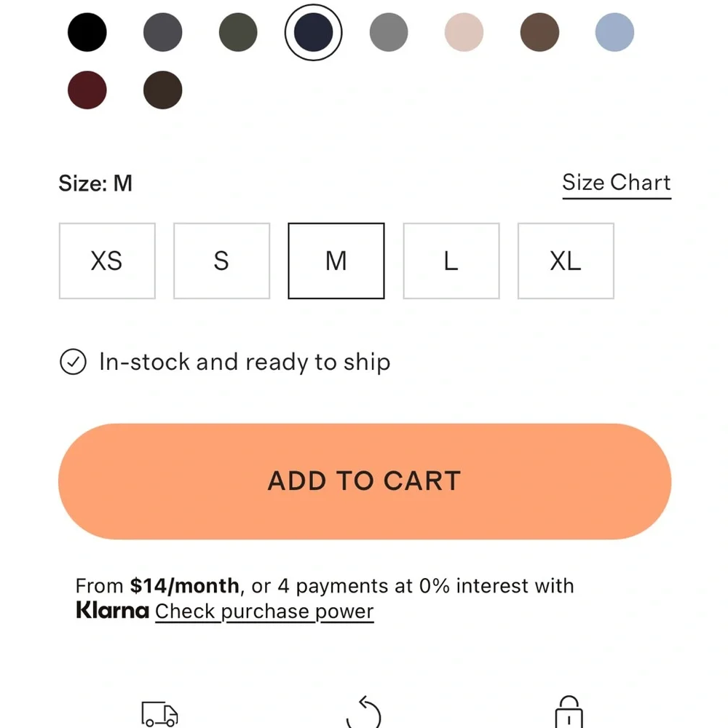Click the in-stock checkmark icon

coord(73,362)
